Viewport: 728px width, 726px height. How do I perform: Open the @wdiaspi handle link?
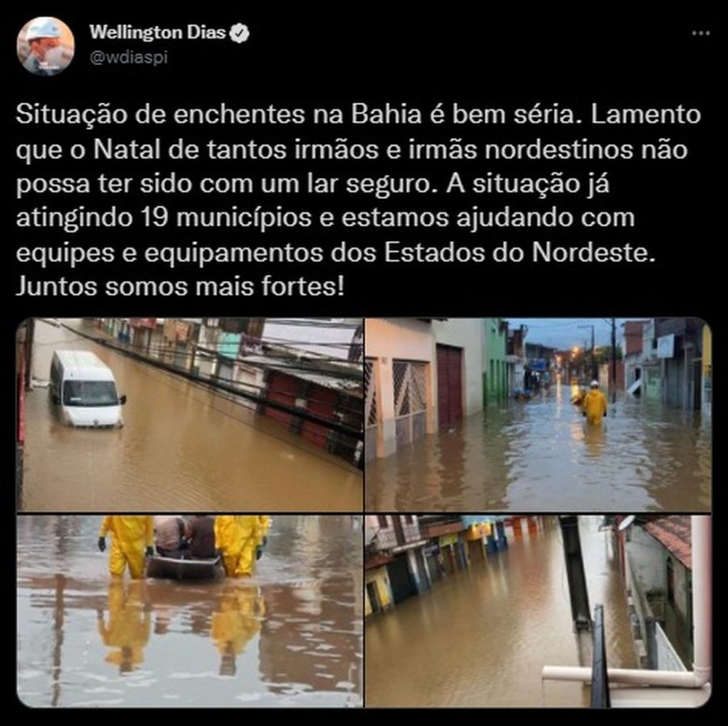pyautogui.click(x=129, y=58)
